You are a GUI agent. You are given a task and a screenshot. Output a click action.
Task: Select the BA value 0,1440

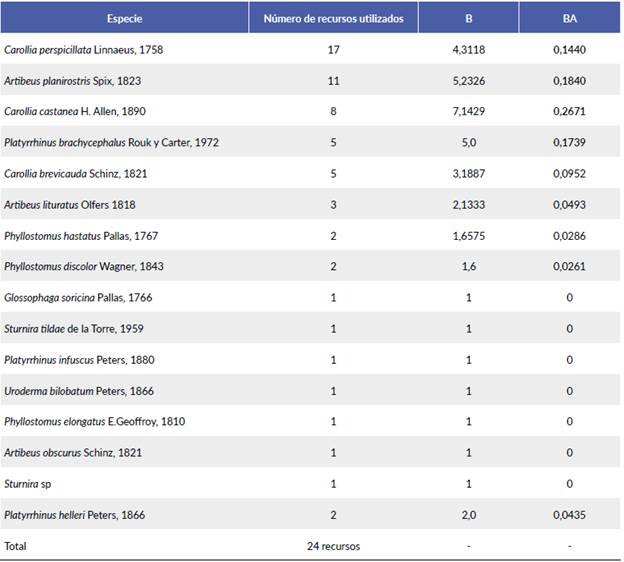click(570, 49)
